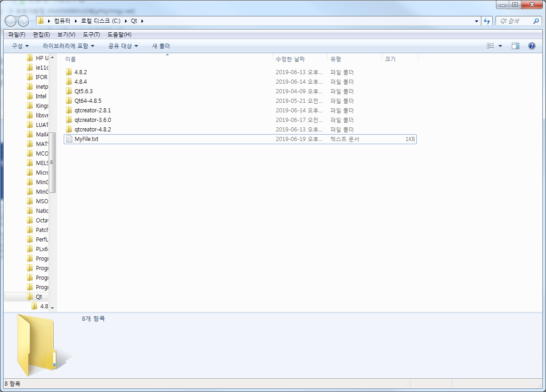Open the 구성 dropdown
This screenshot has height=392, width=546.
(20, 46)
